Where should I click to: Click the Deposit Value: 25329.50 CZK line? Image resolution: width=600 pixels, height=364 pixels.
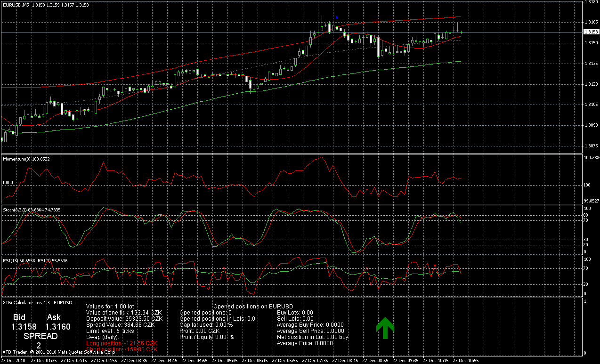[124, 319]
